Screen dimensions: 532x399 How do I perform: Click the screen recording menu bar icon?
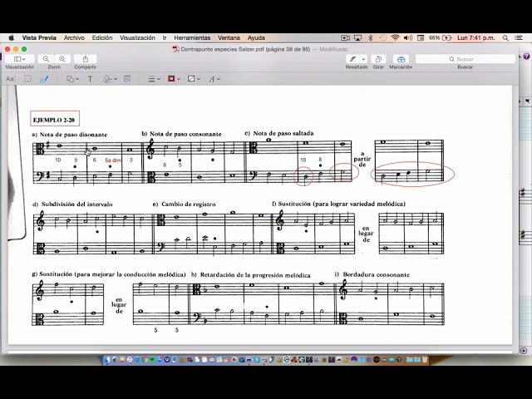pyautogui.click(x=345, y=38)
